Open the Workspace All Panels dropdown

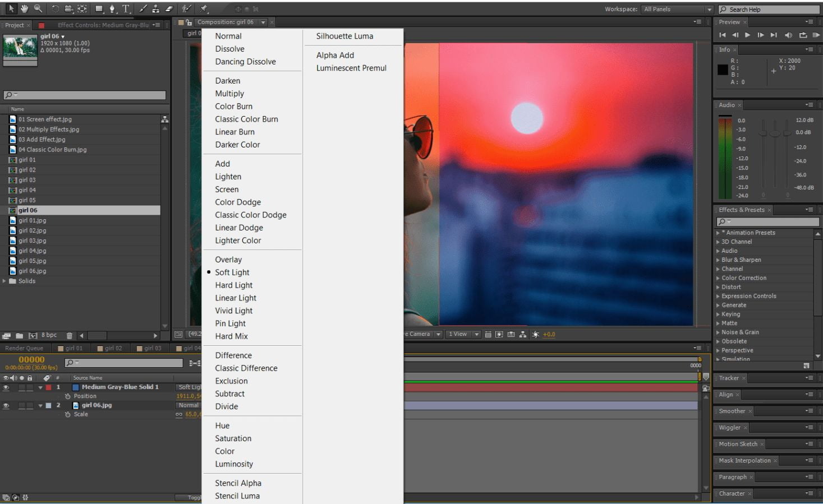click(x=678, y=9)
